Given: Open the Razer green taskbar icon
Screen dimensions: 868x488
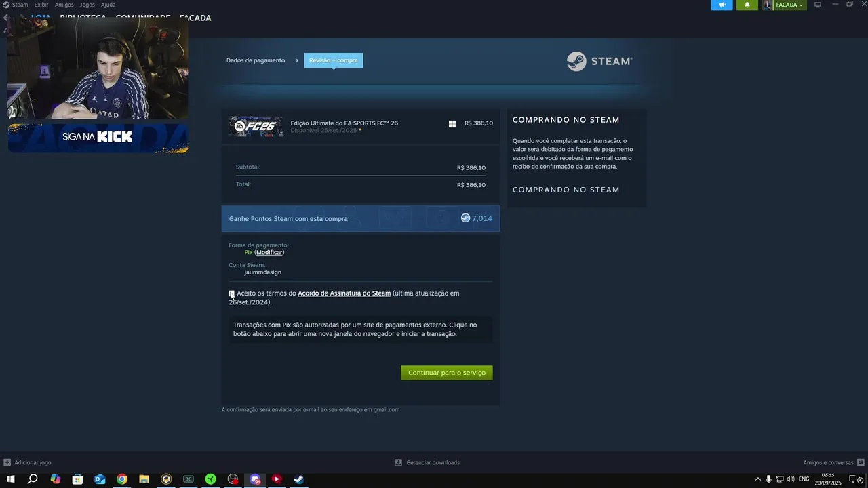Looking at the screenshot, I should tap(211, 479).
